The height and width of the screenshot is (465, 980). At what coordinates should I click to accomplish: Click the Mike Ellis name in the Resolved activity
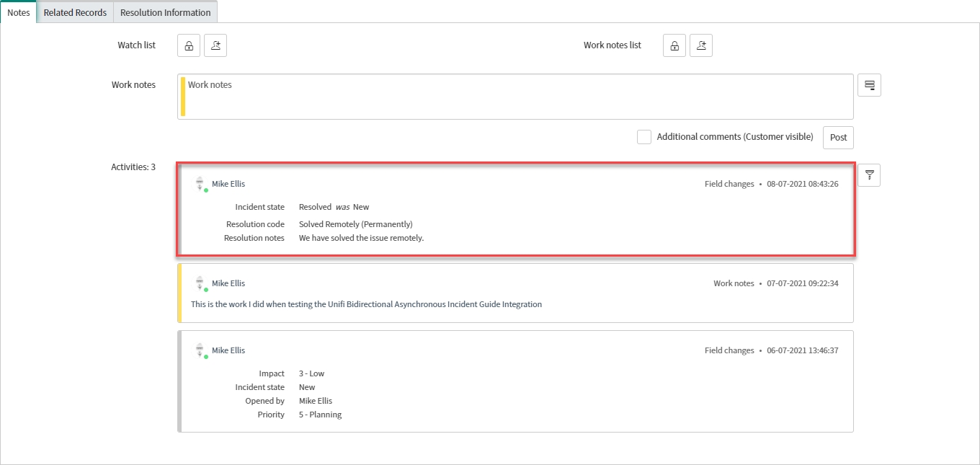(x=228, y=184)
